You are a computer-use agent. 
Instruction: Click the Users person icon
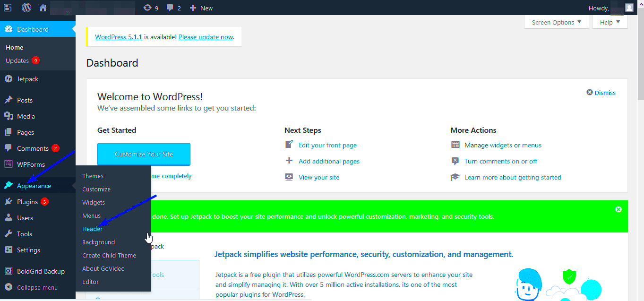coord(9,218)
